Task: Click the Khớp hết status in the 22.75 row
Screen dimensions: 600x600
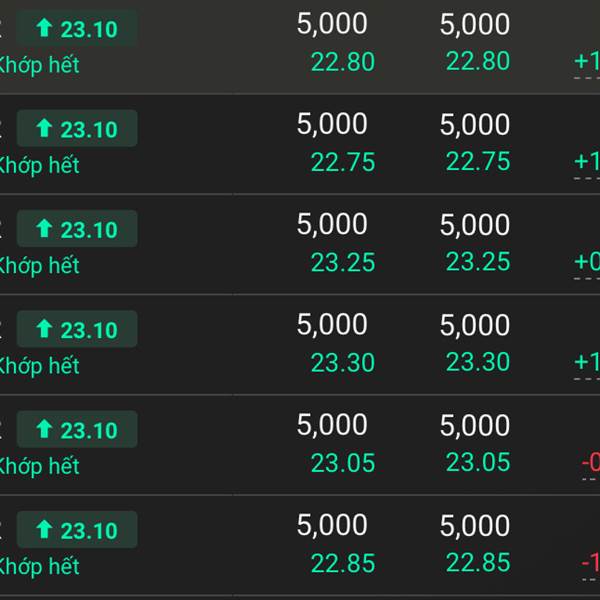Action: tap(38, 165)
